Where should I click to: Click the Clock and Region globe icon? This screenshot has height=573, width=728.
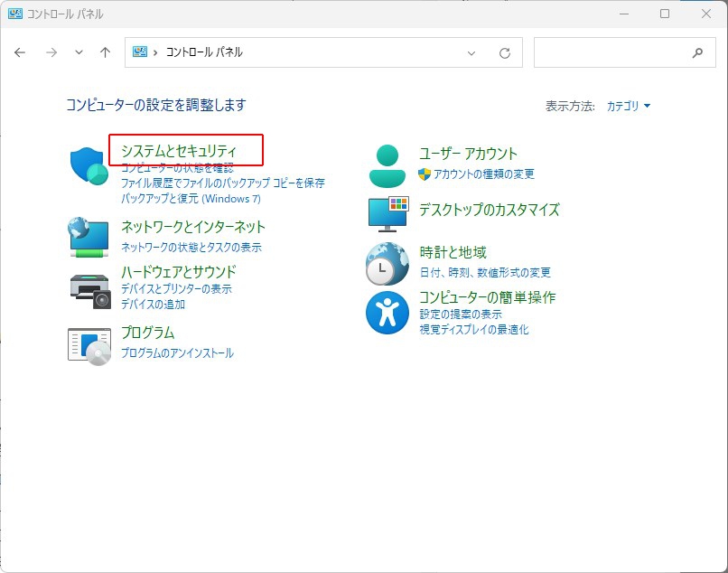[387, 263]
